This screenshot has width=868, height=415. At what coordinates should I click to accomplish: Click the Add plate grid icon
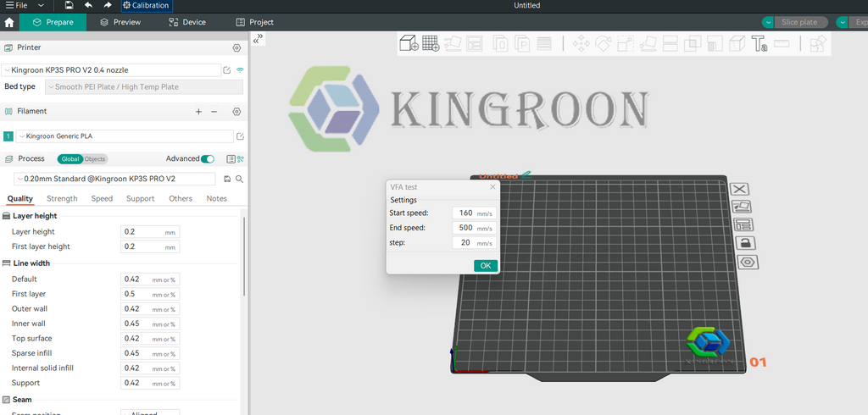click(431, 44)
